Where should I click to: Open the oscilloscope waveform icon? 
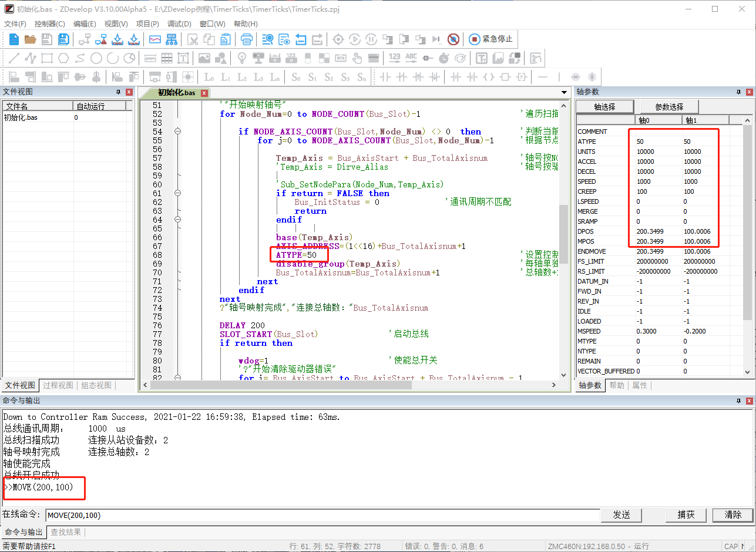click(x=155, y=39)
